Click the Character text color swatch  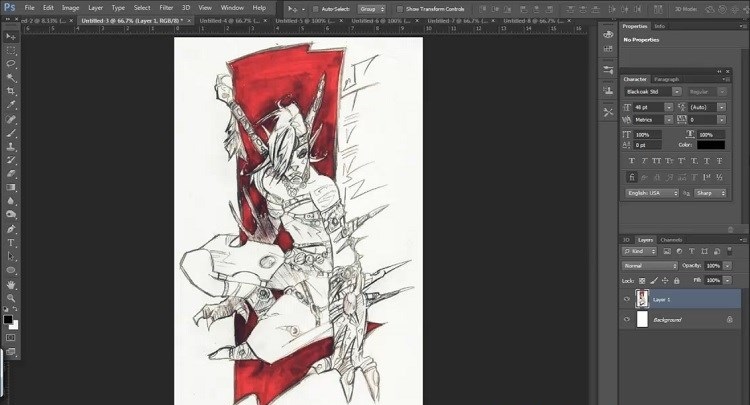(x=711, y=145)
